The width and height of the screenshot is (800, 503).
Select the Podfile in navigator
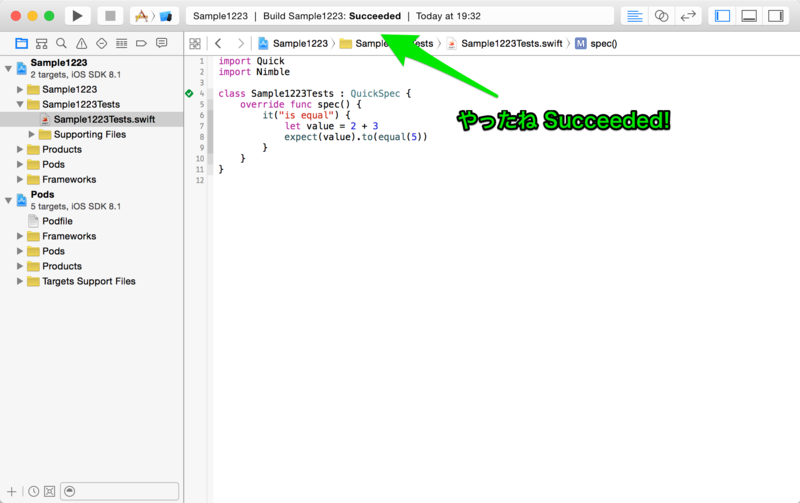click(x=92, y=221)
